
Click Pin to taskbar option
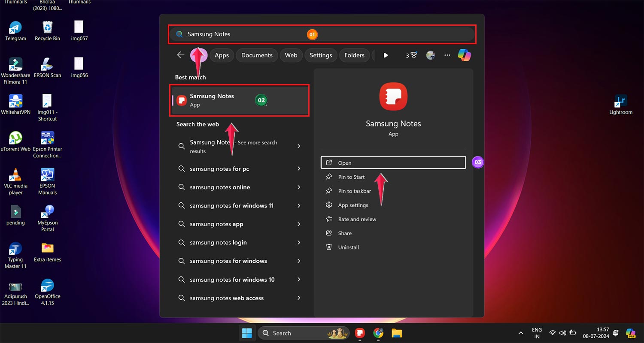point(354,191)
